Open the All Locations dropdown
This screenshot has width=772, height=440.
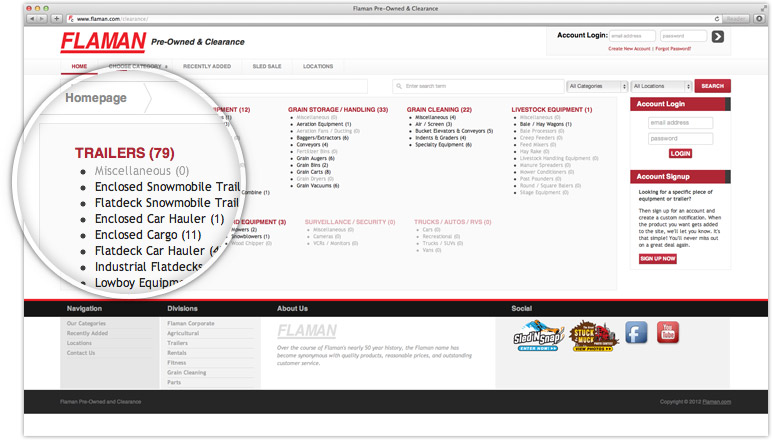661,86
